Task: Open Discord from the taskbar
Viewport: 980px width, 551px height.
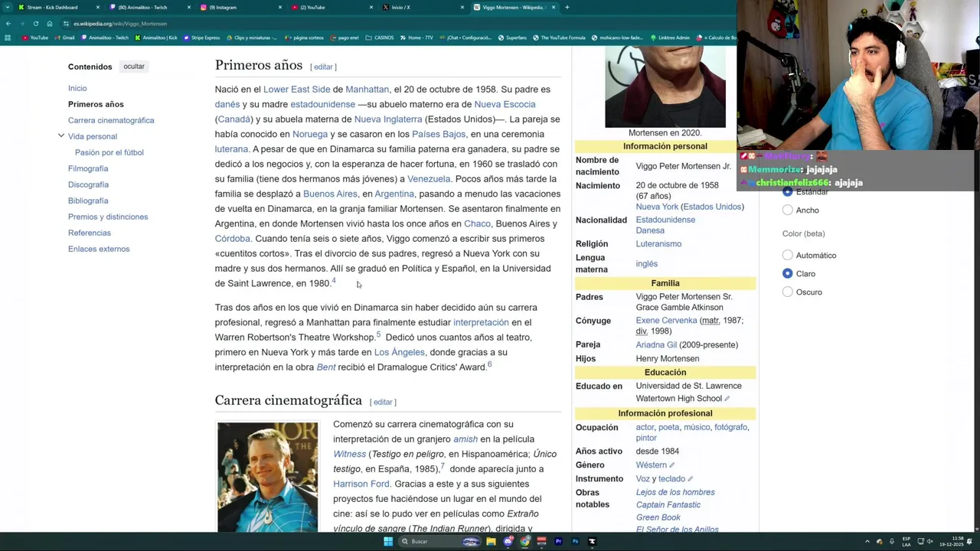Action: (x=508, y=541)
